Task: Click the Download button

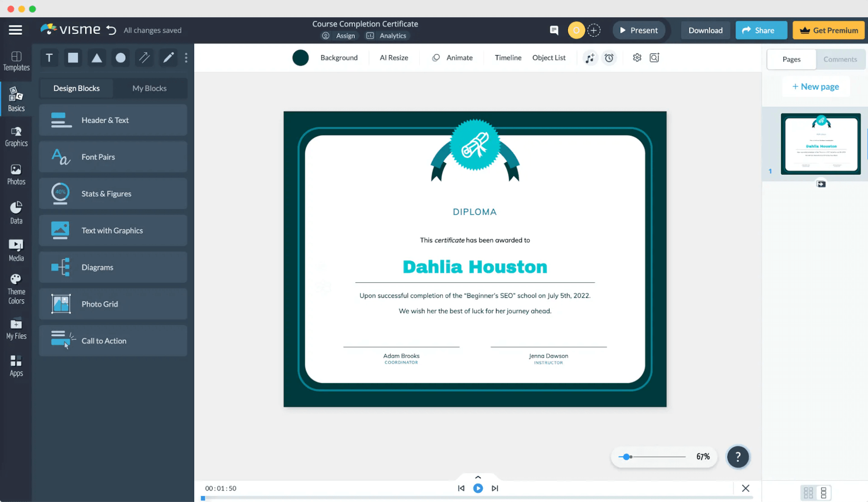Action: (706, 30)
